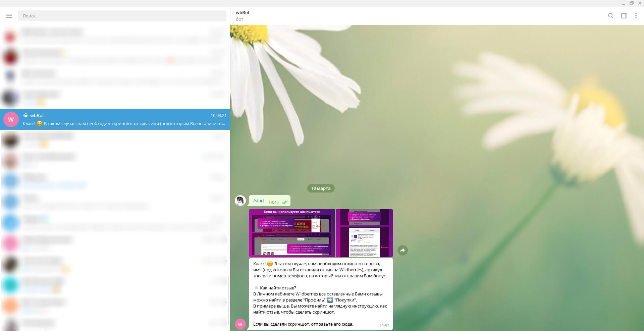Open the wbBot chat header profile
Screen dimensions: 644x331
[x=243, y=15]
